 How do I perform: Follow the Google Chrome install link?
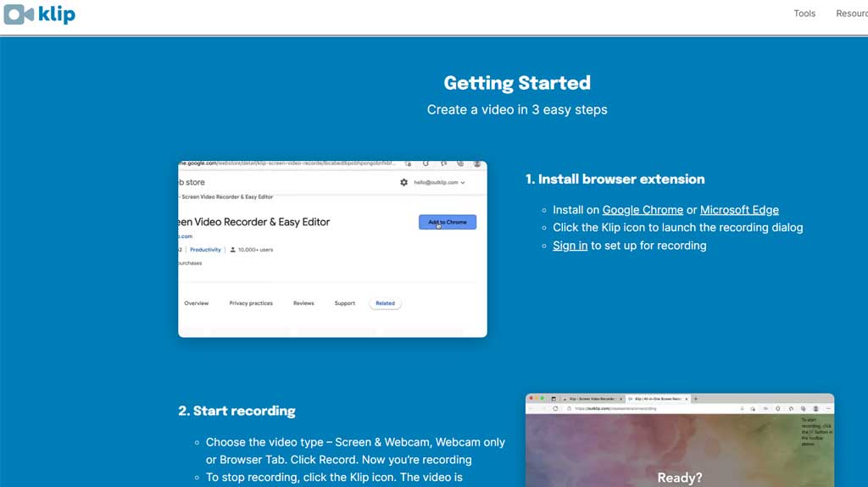click(x=643, y=210)
